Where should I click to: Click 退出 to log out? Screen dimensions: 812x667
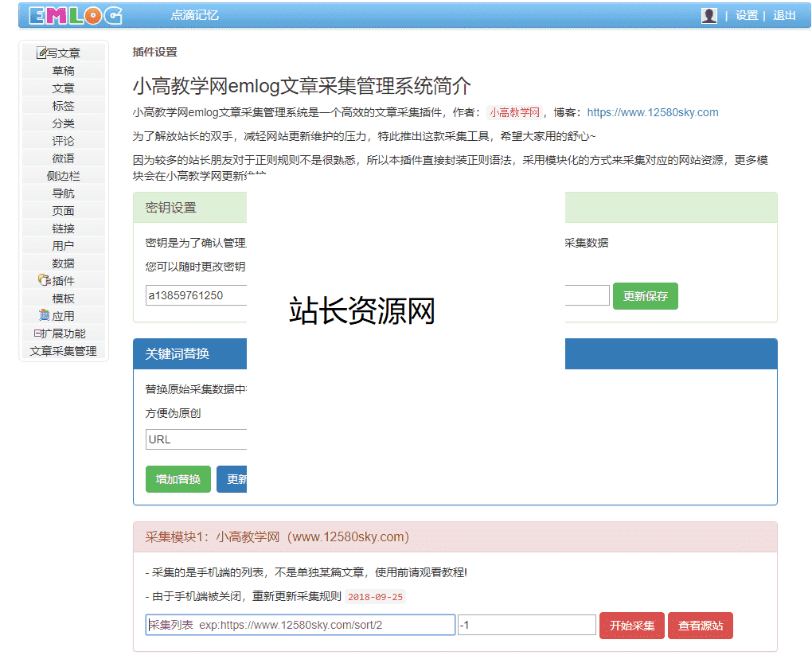point(784,15)
